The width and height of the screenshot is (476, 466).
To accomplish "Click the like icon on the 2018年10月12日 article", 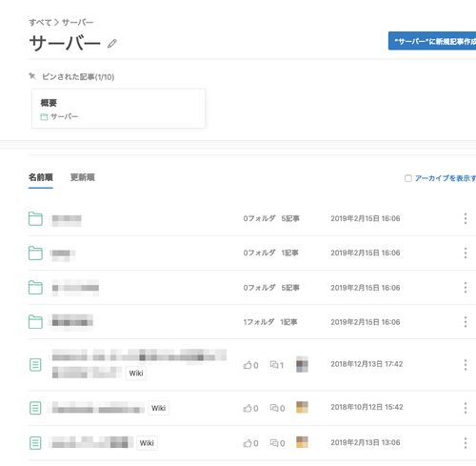I will [x=248, y=408].
